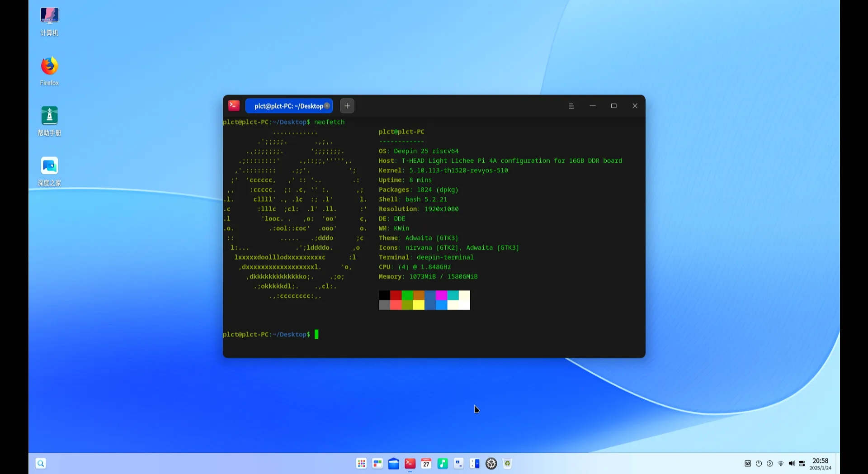868x474 pixels.
Task: Open multitasking view from the dock
Action: [377, 463]
